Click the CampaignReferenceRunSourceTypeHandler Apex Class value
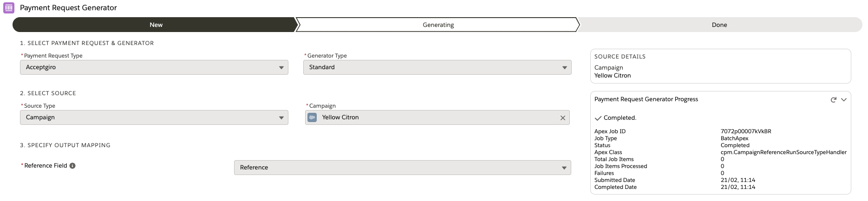The width and height of the screenshot is (868, 201). click(783, 152)
